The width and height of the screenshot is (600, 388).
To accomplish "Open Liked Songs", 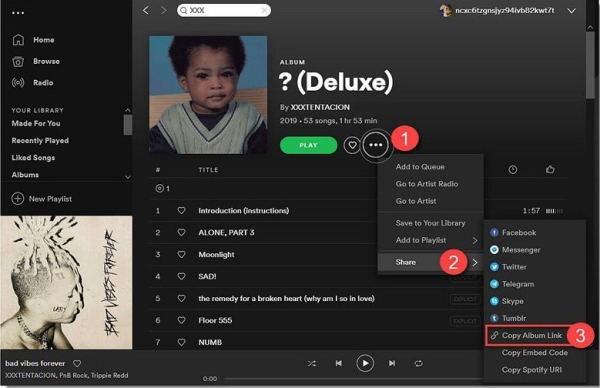I will [x=33, y=158].
